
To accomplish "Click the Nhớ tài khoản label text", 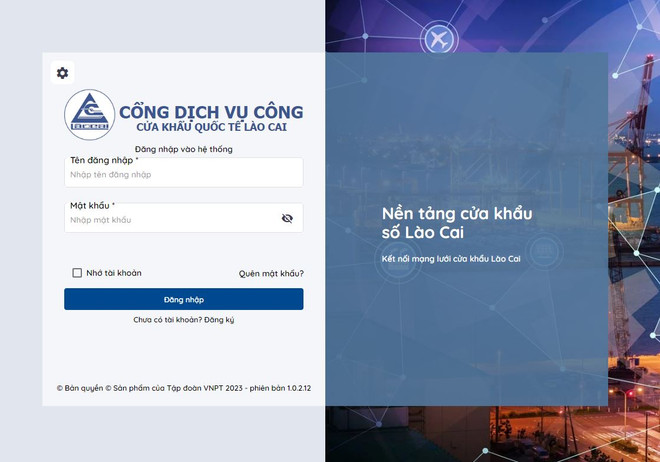I will pyautogui.click(x=113, y=273).
